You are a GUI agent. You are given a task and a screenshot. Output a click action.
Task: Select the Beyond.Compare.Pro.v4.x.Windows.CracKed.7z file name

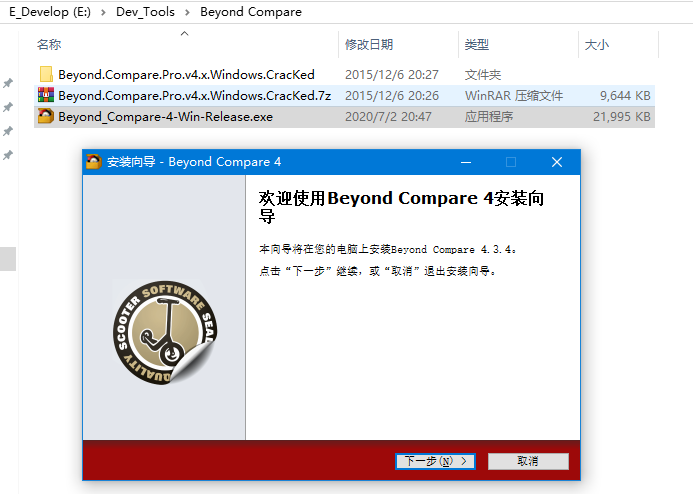coord(194,95)
